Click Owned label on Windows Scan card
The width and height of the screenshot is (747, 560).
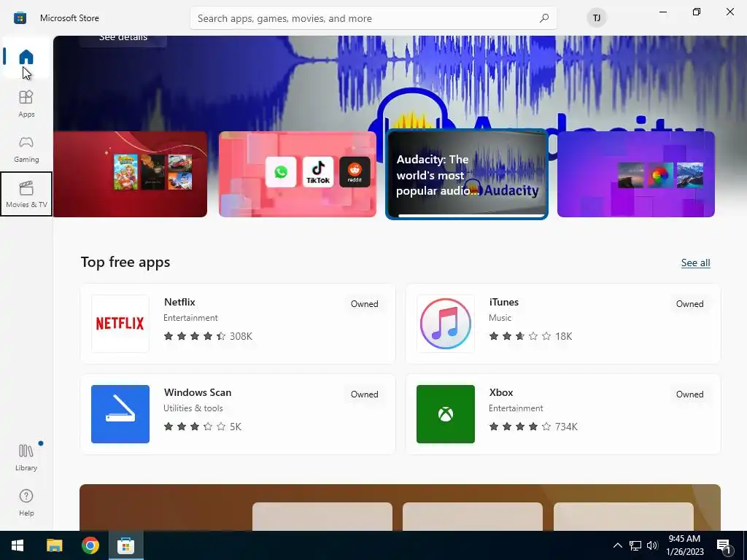pos(365,394)
